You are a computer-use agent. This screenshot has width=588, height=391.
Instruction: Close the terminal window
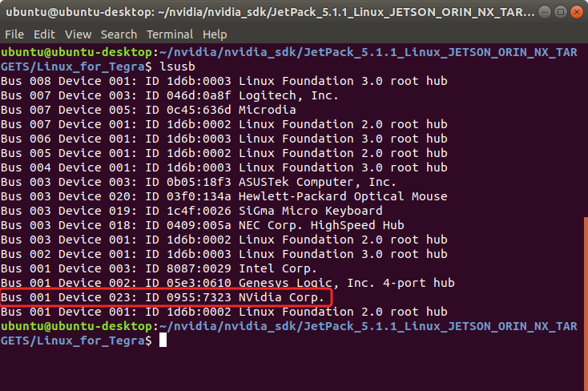pyautogui.click(x=576, y=12)
